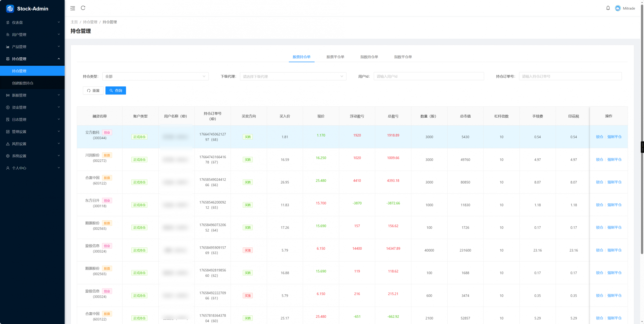Screen dimensions: 644x324
Task: Open notifications bell icon
Action: click(x=608, y=8)
